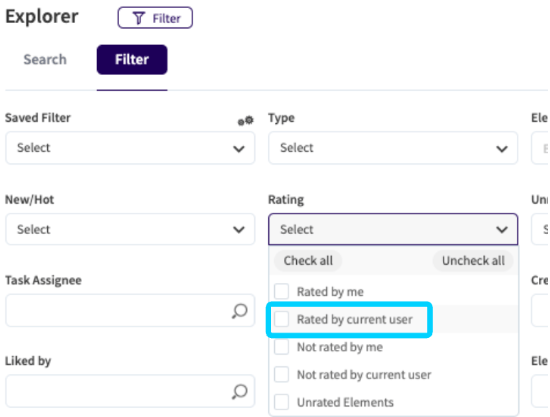The height and width of the screenshot is (417, 550).
Task: Open Saved Filter settings gears icon
Action: coord(246,121)
